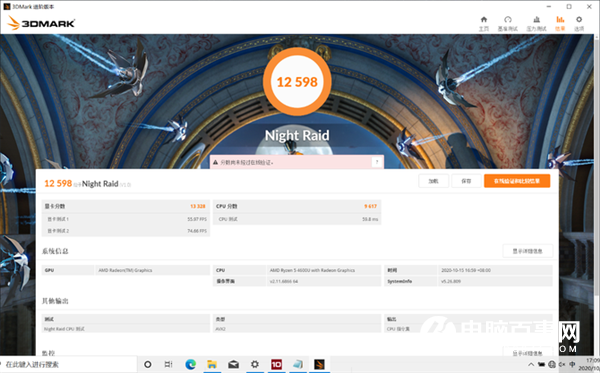Click the battery icon in system tray
The width and height of the screenshot is (600, 373).
pyautogui.click(x=541, y=365)
